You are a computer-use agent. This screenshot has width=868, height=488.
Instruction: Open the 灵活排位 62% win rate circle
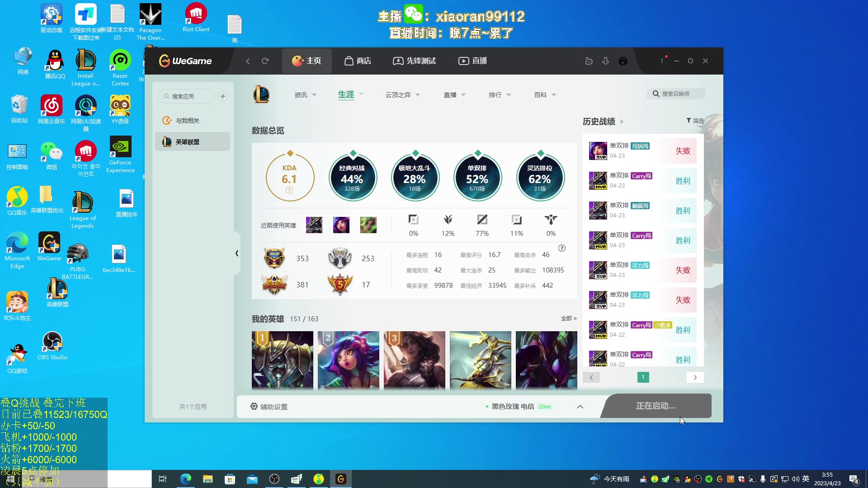pyautogui.click(x=540, y=178)
